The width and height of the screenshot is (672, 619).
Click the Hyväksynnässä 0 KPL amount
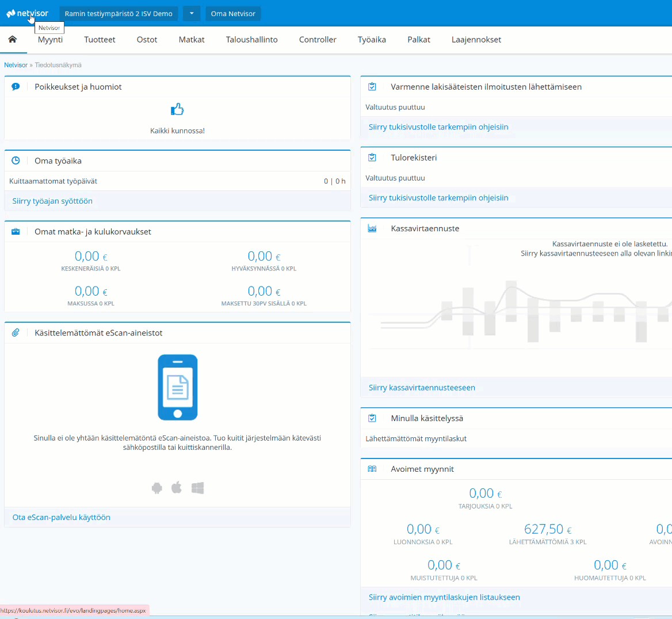(264, 257)
